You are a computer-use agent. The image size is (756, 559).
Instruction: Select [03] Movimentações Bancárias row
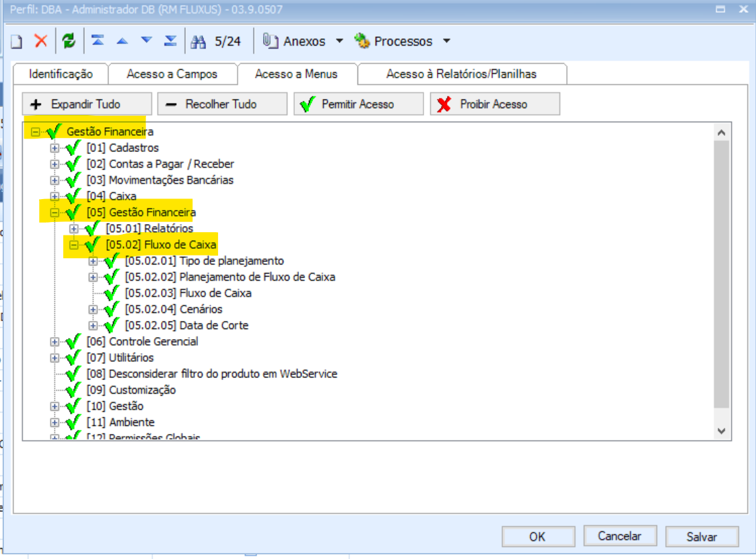[x=160, y=180]
